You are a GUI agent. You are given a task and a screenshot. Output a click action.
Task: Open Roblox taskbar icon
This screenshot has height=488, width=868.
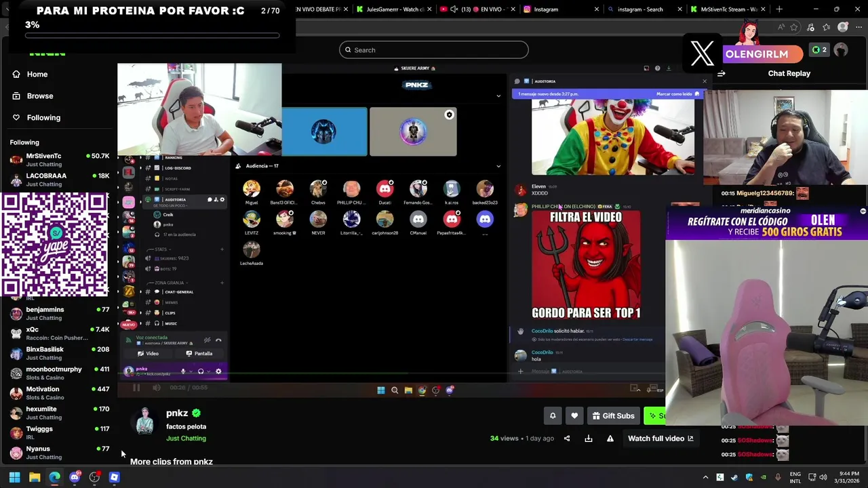pos(114,477)
